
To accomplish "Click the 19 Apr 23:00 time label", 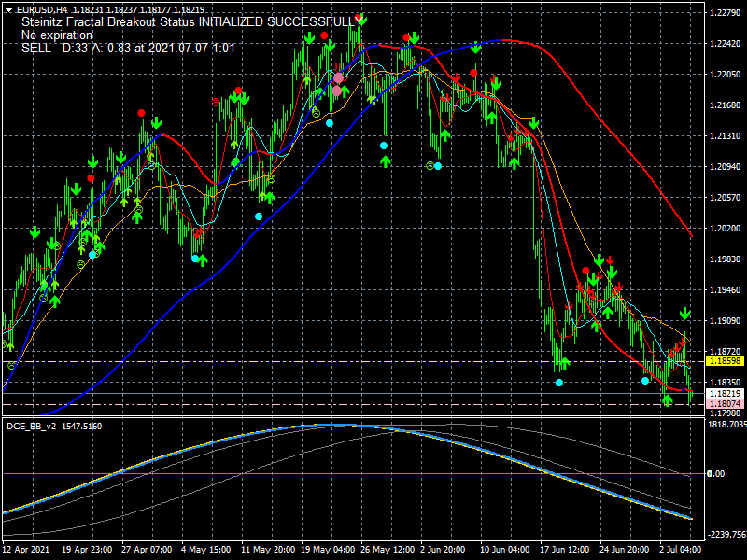I will coord(87,550).
